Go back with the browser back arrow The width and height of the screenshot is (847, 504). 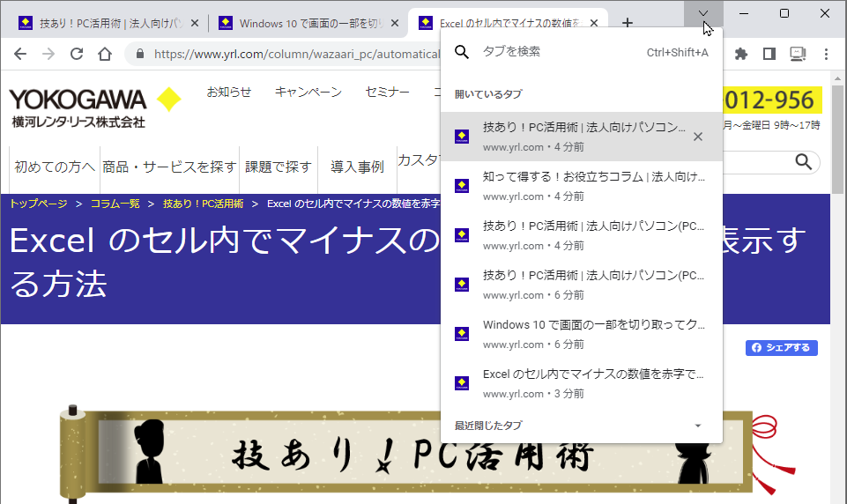[20, 54]
